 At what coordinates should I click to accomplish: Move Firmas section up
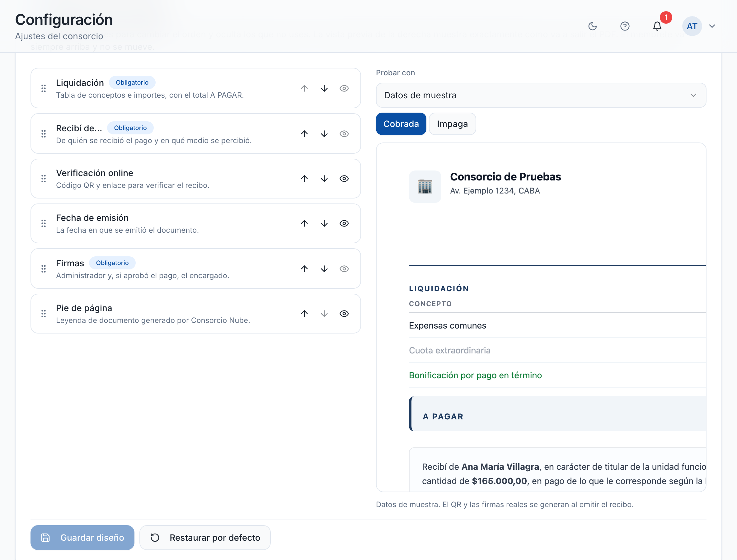pyautogui.click(x=304, y=269)
